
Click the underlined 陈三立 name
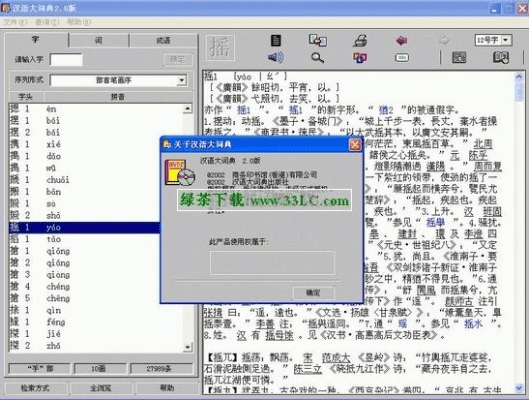coord(307,369)
